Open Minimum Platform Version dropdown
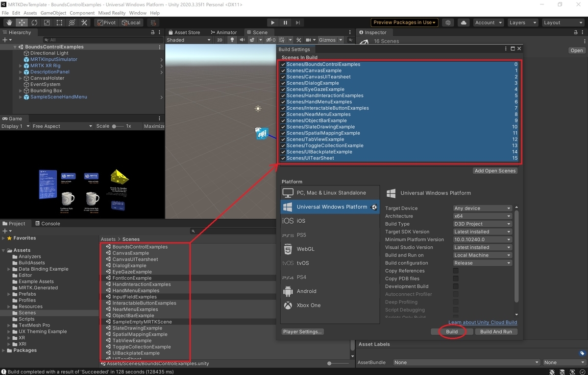This screenshot has height=375, width=588. [x=482, y=239]
